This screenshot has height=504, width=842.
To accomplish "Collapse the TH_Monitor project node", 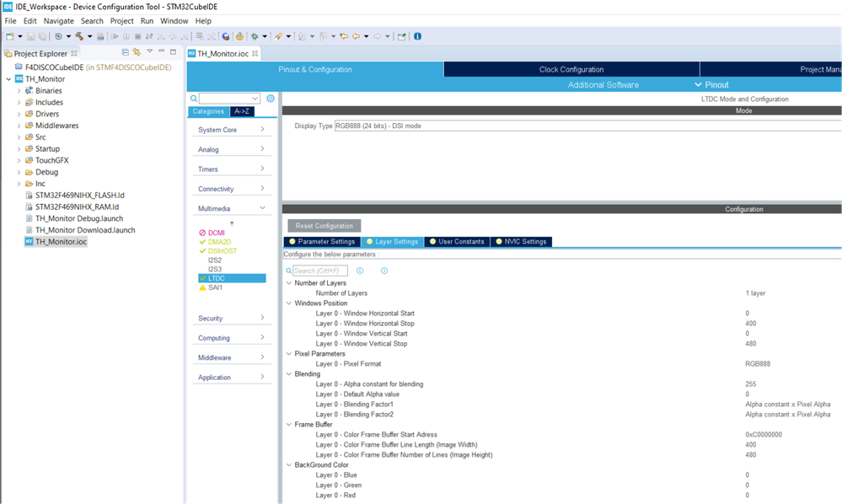I will click(8, 79).
